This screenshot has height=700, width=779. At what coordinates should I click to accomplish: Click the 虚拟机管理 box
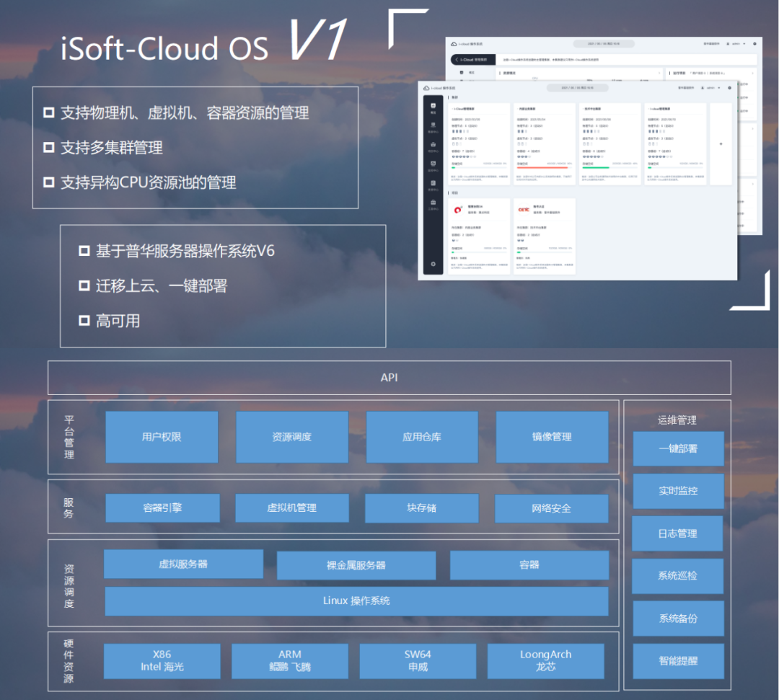pos(291,508)
